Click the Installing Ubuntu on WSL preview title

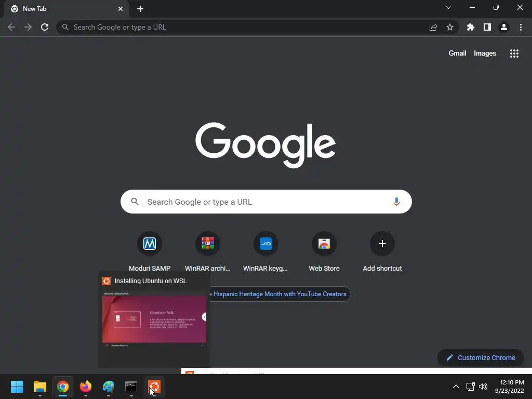(151, 281)
